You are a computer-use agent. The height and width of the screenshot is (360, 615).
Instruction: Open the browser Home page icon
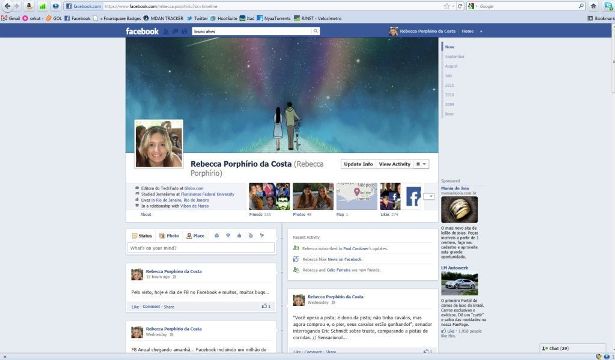click(x=593, y=6)
